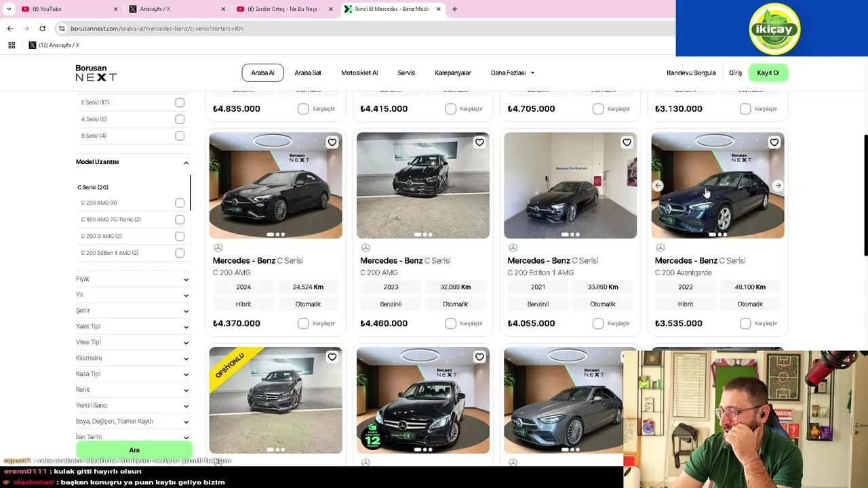This screenshot has width=868, height=488.
Task: Expand the Kilometre filter
Action: [133, 358]
